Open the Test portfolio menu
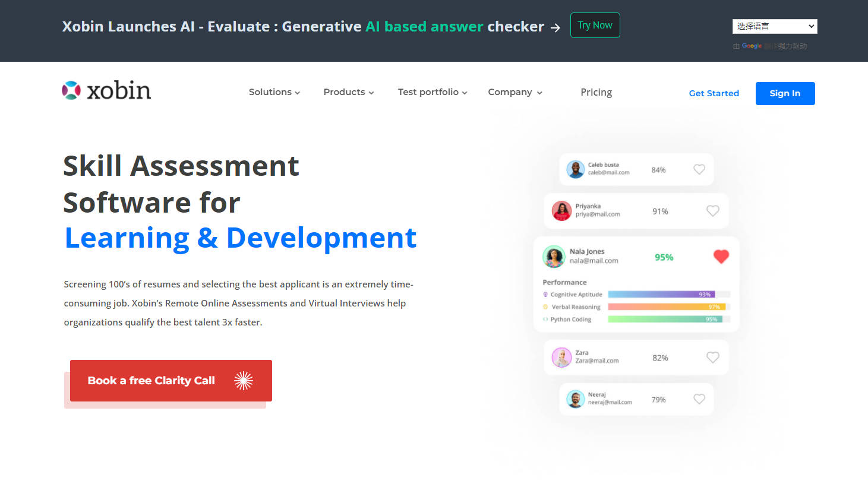 [x=432, y=92]
